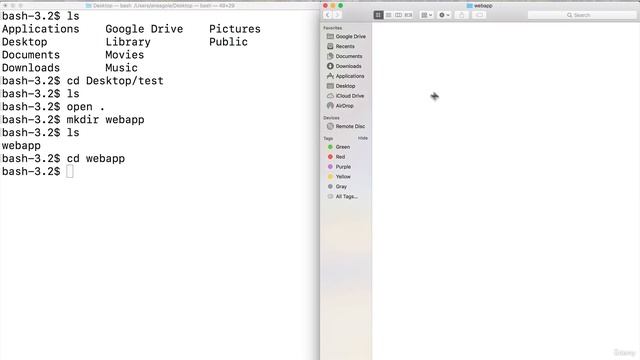
Task: Go forward using Finder's forward arrow
Action: point(337,15)
